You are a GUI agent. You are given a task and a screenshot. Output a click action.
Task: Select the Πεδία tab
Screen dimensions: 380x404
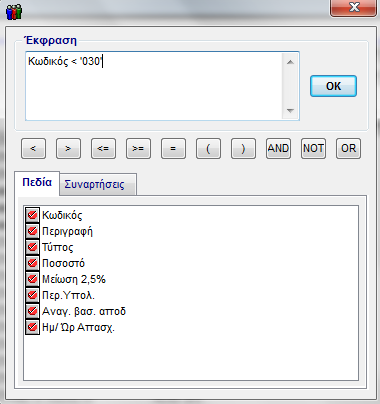[x=37, y=183]
